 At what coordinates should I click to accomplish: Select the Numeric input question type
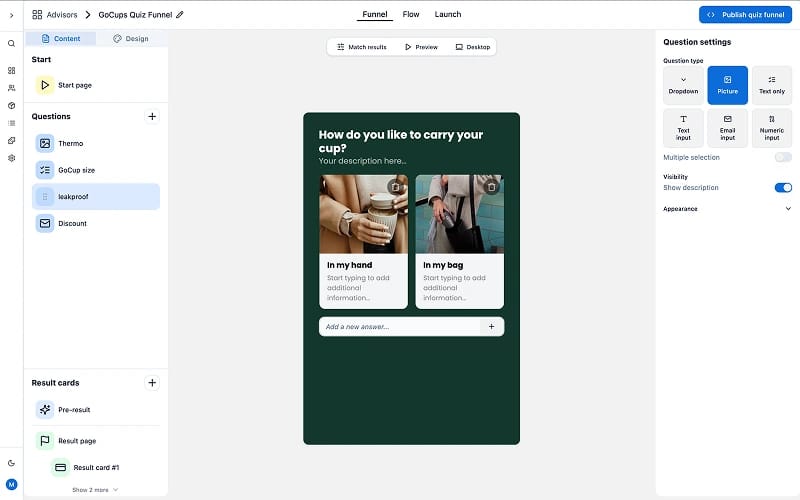pos(771,128)
